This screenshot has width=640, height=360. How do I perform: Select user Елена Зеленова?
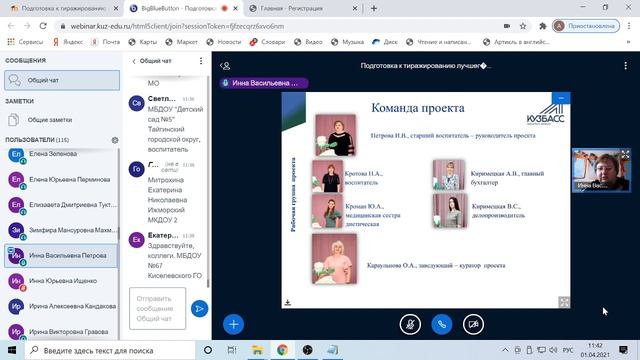(61, 154)
